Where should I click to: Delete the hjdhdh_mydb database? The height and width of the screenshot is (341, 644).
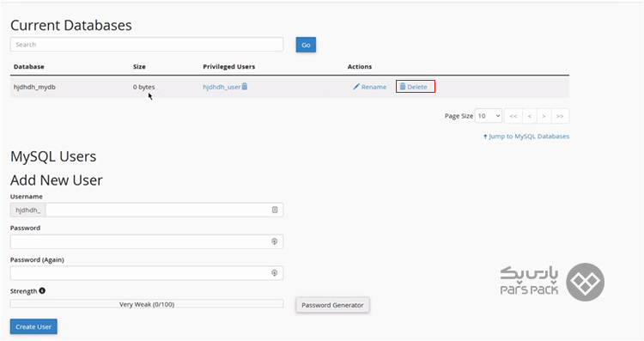point(414,87)
